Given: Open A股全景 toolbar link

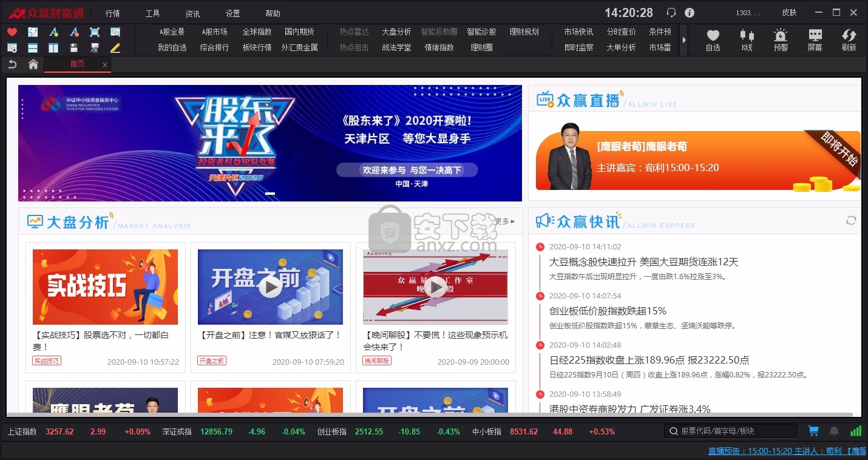Looking at the screenshot, I should coord(172,32).
